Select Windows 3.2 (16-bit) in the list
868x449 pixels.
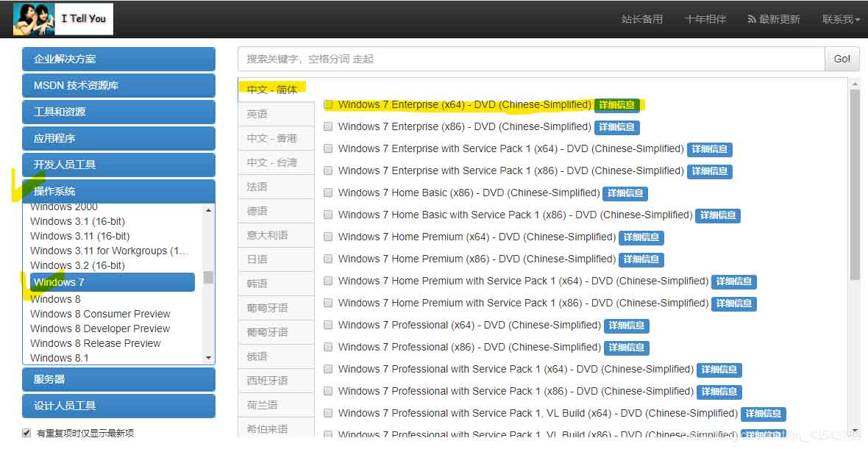(x=77, y=265)
